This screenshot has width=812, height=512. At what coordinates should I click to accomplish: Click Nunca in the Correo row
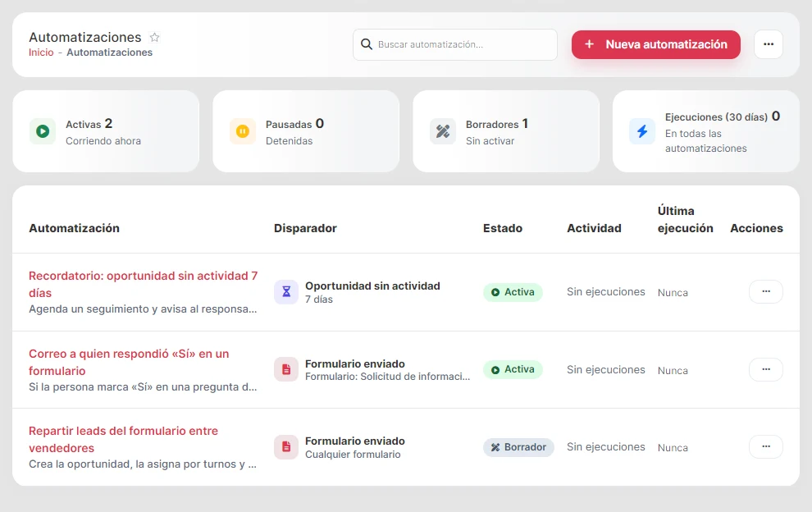pos(673,371)
